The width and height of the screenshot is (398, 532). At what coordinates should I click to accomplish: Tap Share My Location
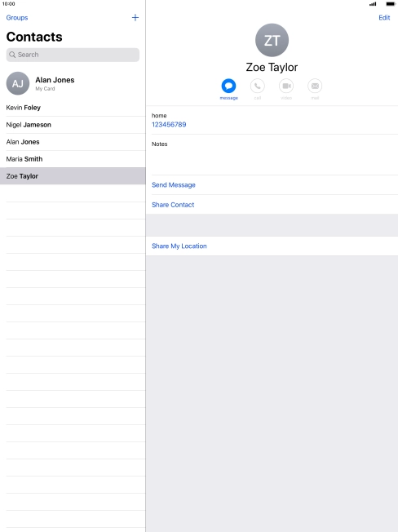(179, 246)
